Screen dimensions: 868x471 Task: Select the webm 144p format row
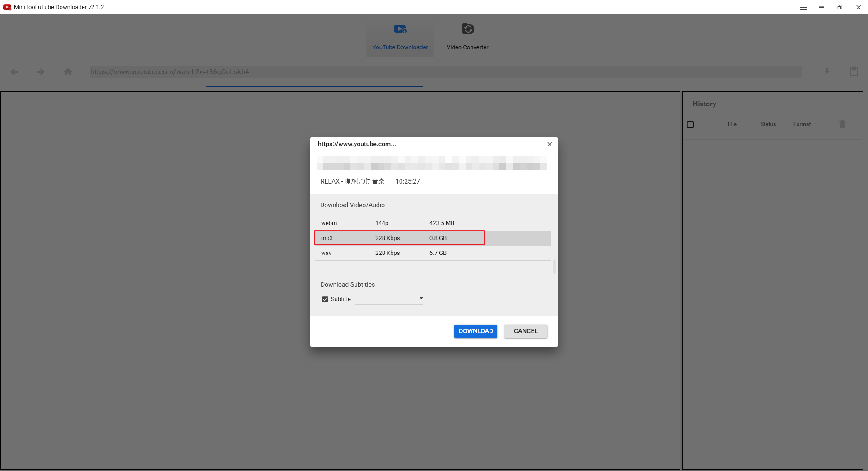coord(433,223)
